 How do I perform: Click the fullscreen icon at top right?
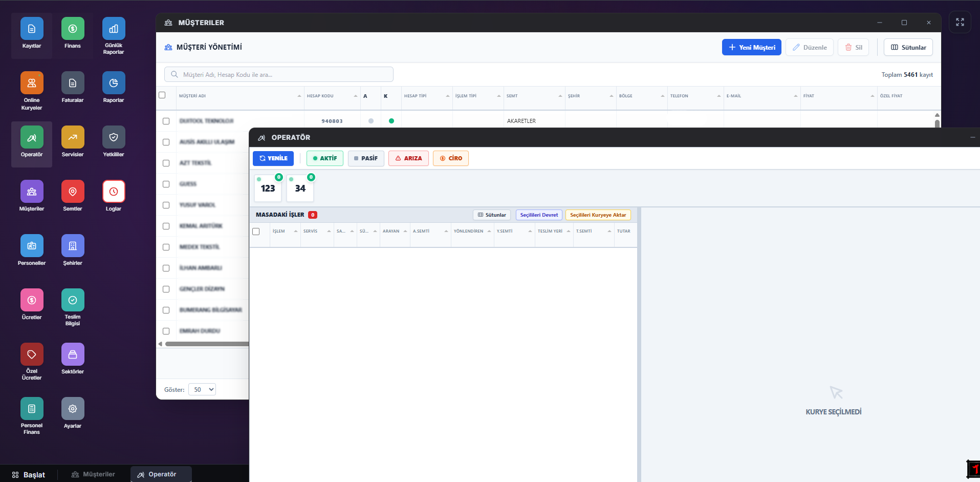click(x=960, y=23)
